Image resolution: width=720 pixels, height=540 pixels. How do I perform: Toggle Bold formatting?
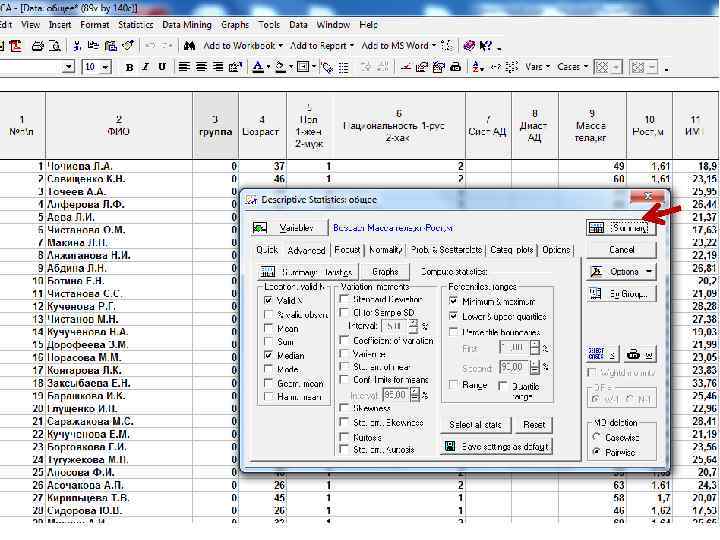(129, 68)
